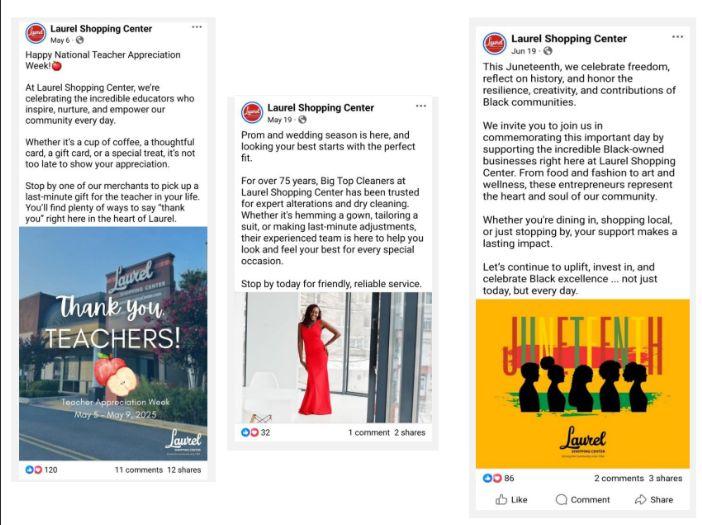Open the 11 comments link on teacher post

tap(138, 470)
